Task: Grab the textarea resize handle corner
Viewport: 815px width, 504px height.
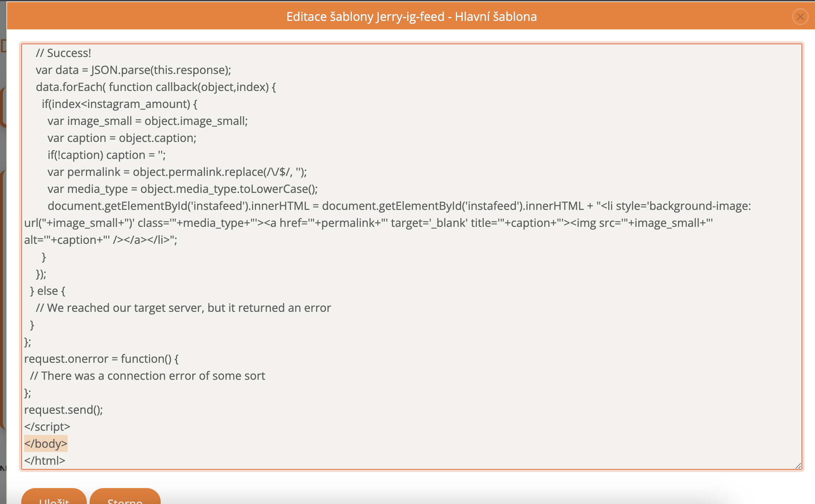Action: [798, 466]
